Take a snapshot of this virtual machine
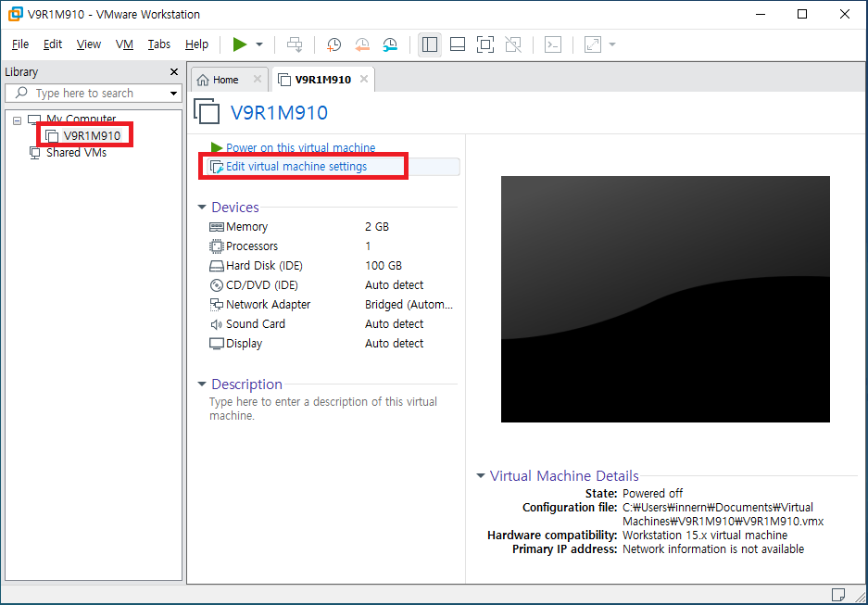The image size is (868, 605). tap(333, 44)
